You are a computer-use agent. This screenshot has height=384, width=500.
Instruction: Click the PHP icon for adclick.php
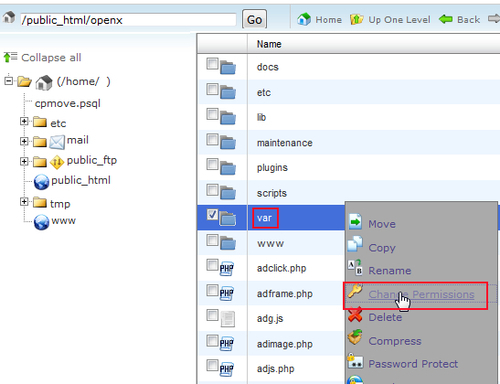coord(227,268)
